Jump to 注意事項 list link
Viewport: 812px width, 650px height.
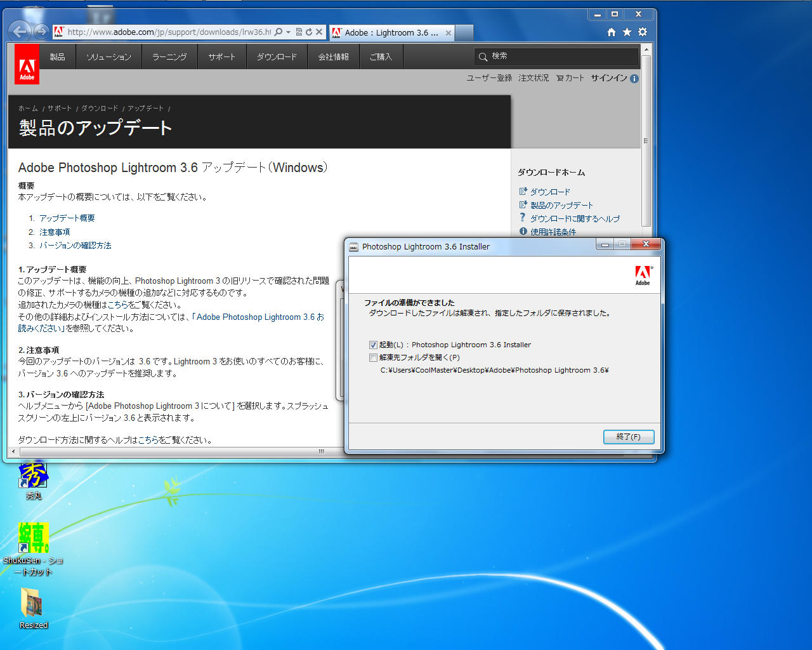click(x=55, y=232)
